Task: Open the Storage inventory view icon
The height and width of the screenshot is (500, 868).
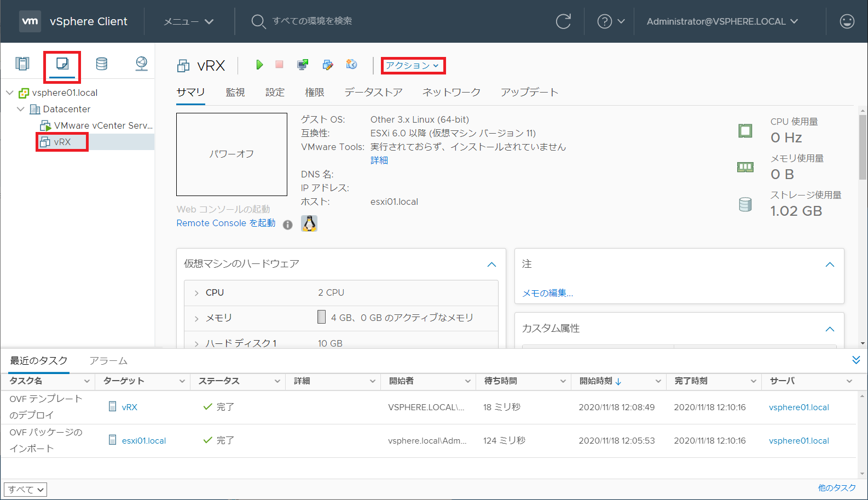Action: [x=102, y=64]
